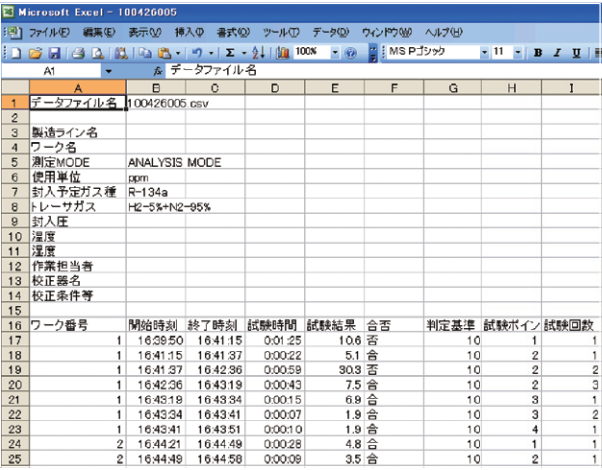The image size is (602, 470).
Task: Expand the Undo history dropdown arrow
Action: [211, 53]
